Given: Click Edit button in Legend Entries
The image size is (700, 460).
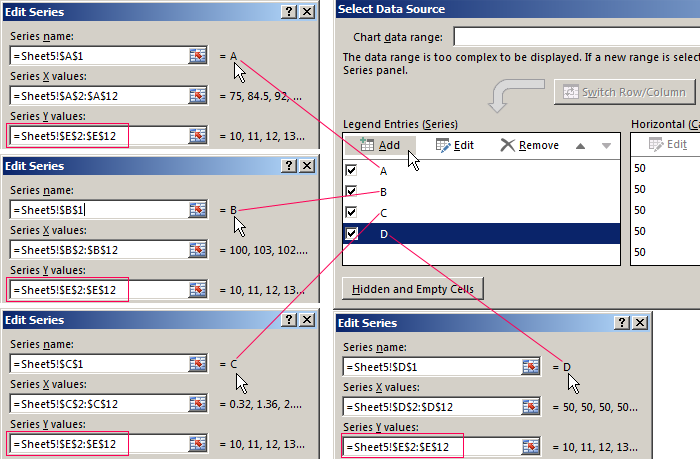Looking at the screenshot, I should pyautogui.click(x=454, y=145).
